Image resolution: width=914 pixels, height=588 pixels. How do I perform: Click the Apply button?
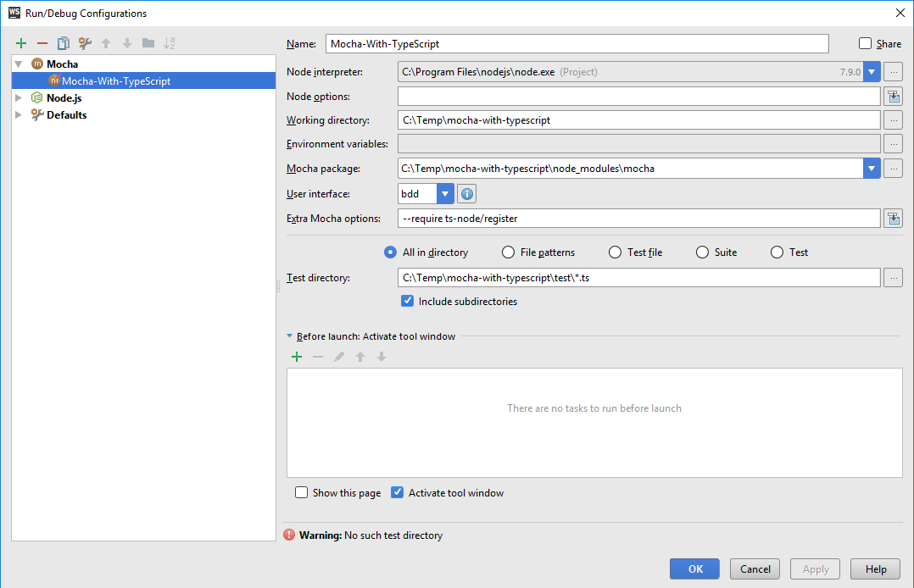[x=815, y=569]
